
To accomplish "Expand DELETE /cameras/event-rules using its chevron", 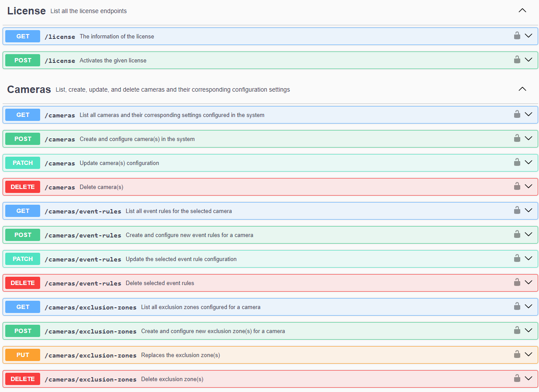I will [529, 282].
